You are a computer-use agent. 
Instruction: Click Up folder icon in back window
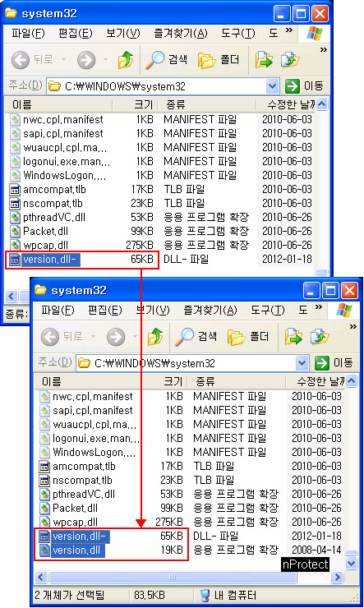pyautogui.click(x=126, y=60)
